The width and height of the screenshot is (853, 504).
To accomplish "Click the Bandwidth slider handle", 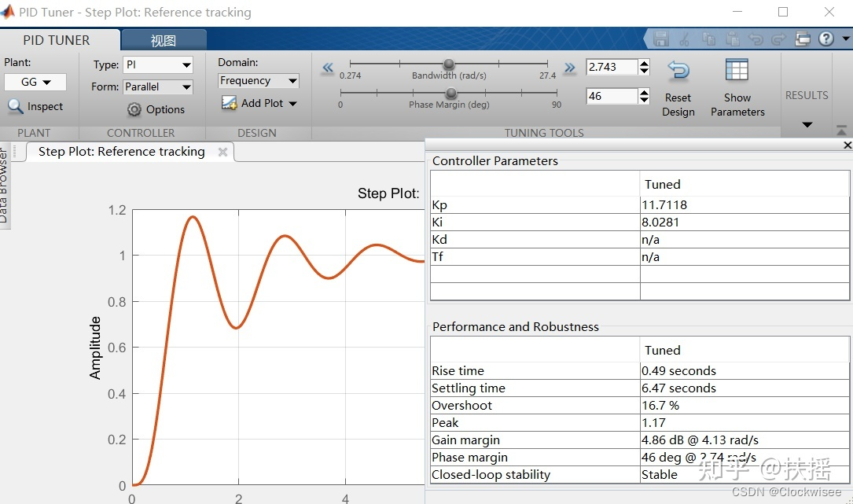I will tap(449, 64).
